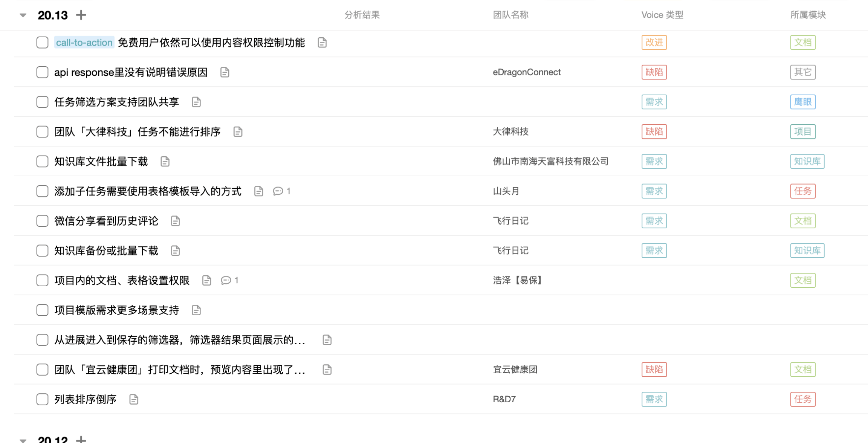
Task: Click team name R&D7
Action: point(504,400)
